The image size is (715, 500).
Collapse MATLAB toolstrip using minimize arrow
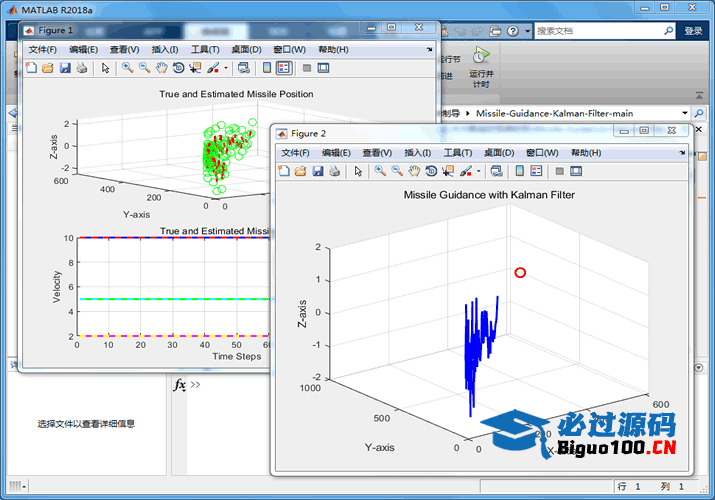[699, 96]
